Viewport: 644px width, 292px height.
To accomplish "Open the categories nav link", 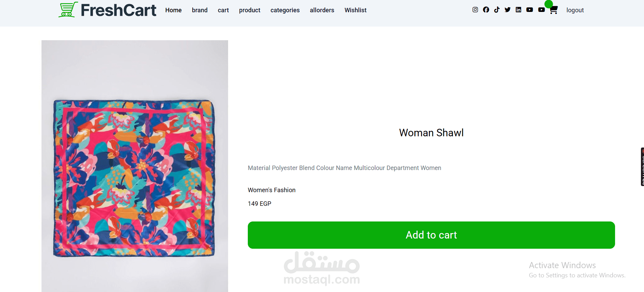I will 285,10.
